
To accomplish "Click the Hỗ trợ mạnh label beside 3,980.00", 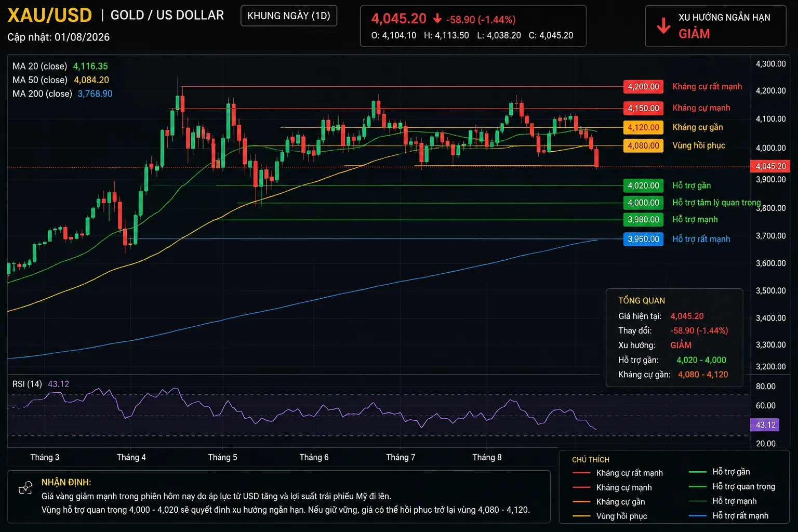I will pos(695,219).
